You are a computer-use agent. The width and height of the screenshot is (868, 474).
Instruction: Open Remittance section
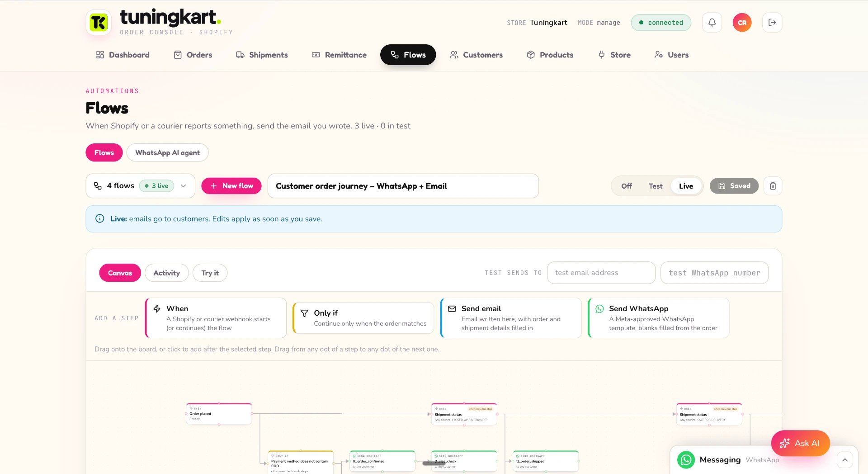339,55
